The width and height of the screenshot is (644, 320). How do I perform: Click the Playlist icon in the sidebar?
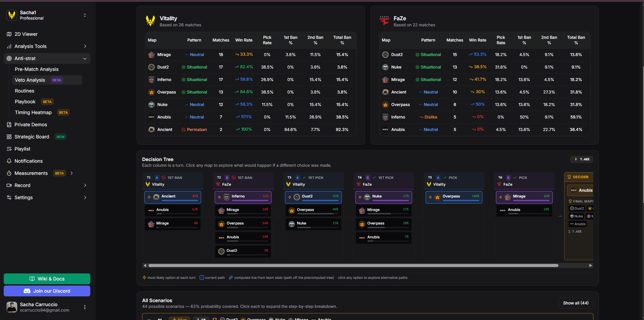point(9,149)
